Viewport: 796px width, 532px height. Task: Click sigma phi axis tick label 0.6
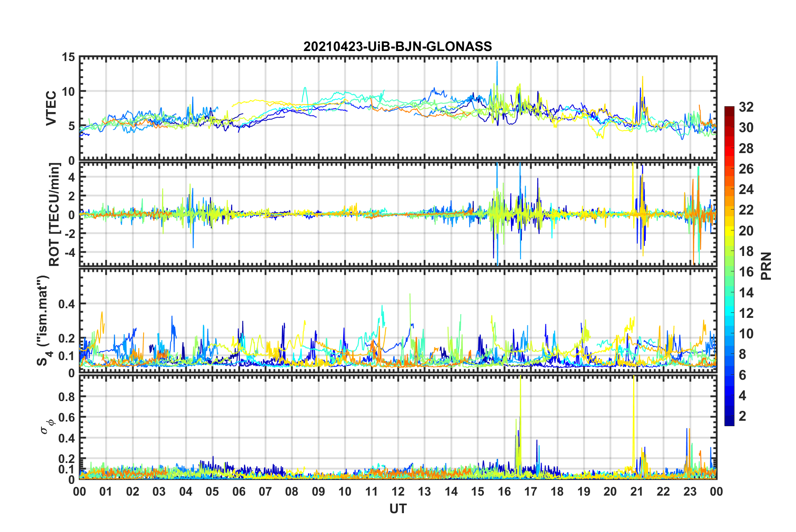point(67,417)
